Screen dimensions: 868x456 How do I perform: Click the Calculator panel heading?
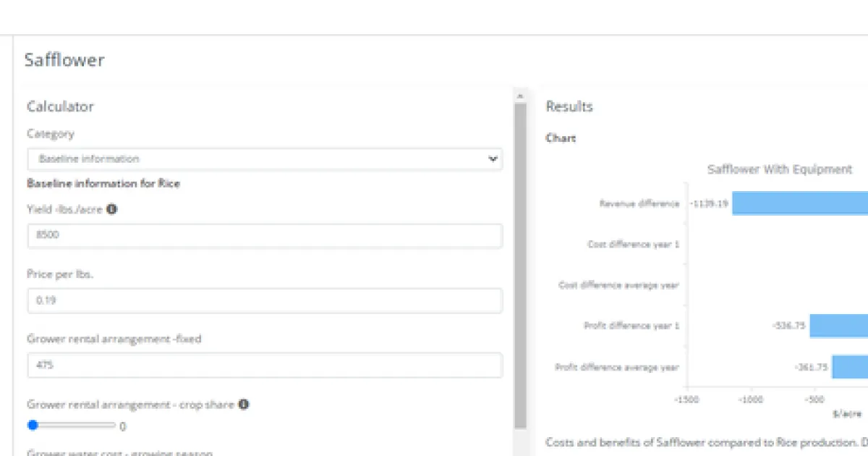(x=60, y=106)
